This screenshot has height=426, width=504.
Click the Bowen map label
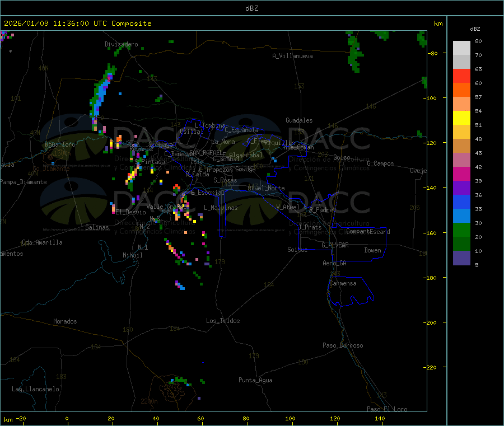coord(372,250)
